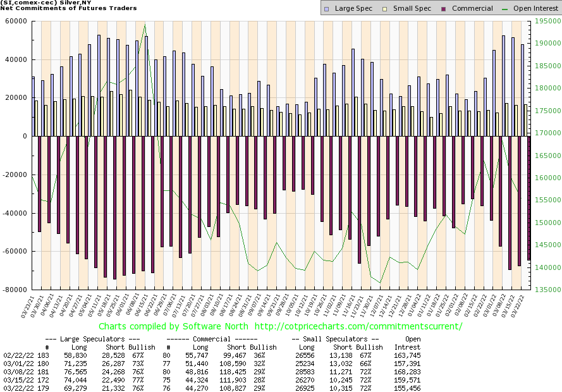Select the Commercial legend label text
Viewport: 562px width, 392px height.
[x=472, y=9]
